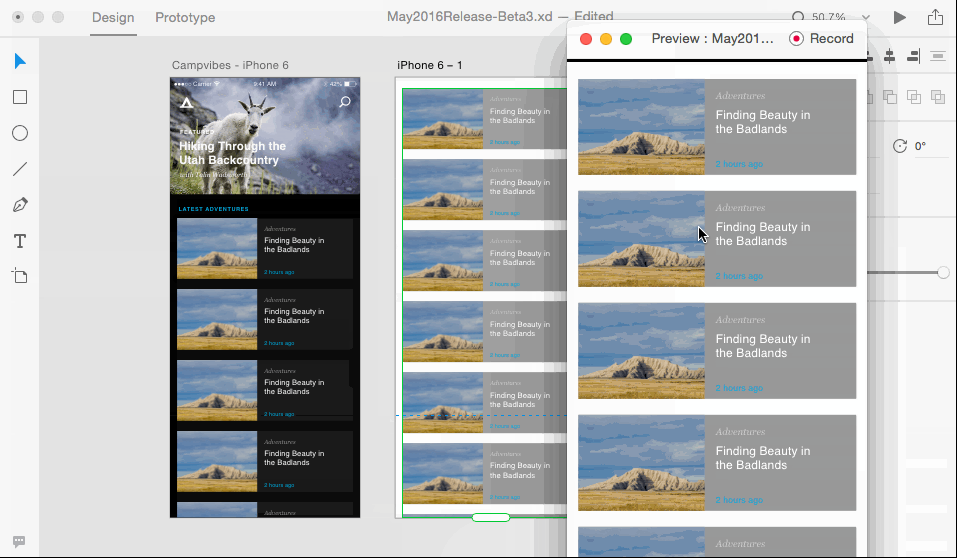Click the red Record dot icon
Viewport: 957px width, 558px height.
(796, 38)
